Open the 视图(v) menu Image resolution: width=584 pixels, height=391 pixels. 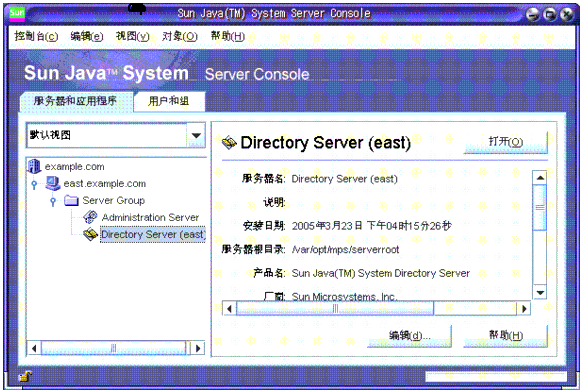tap(132, 36)
